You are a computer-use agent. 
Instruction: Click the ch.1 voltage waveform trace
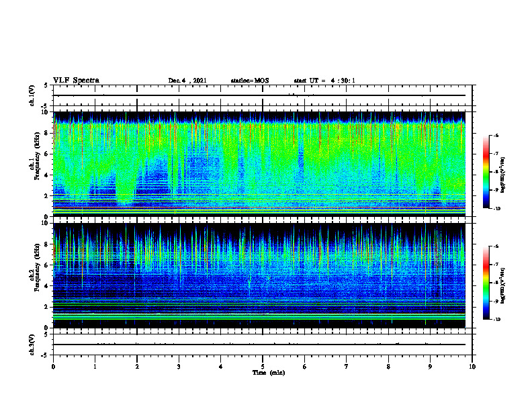tap(259, 95)
